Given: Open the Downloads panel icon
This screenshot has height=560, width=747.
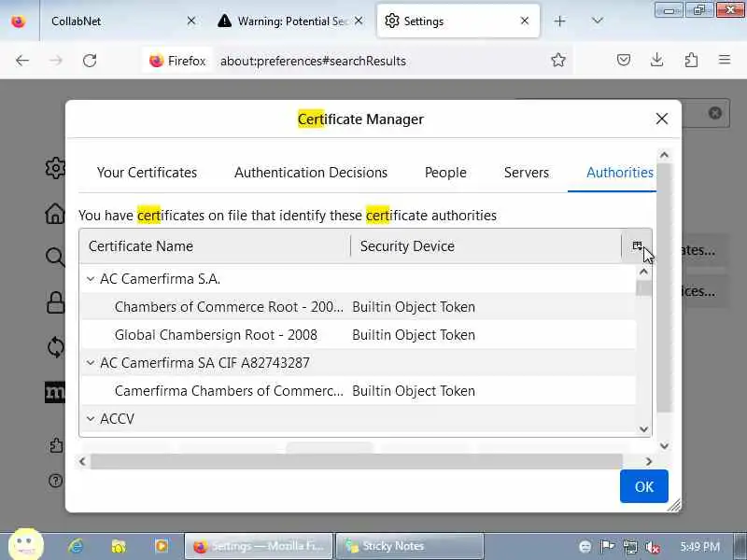Looking at the screenshot, I should tap(657, 60).
